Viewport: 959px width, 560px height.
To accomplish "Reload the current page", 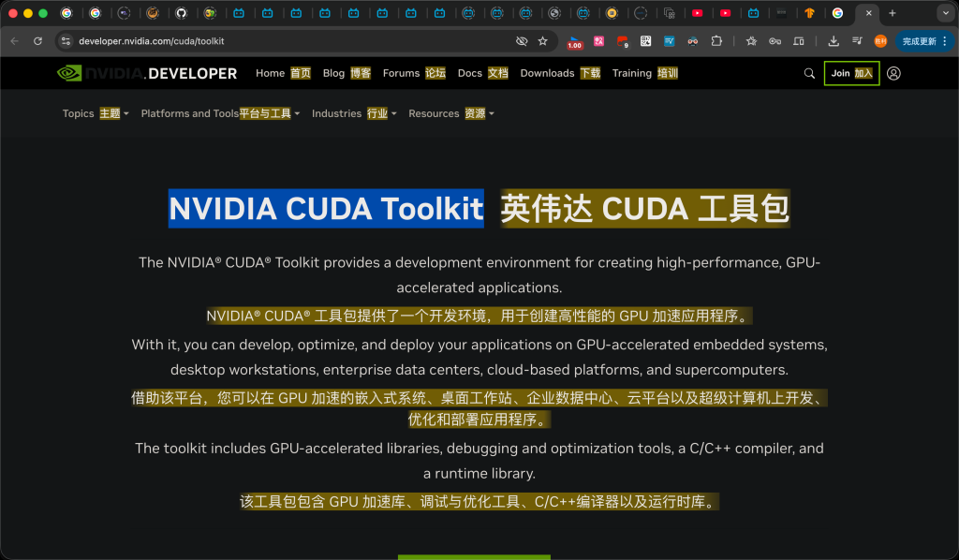I will click(x=37, y=41).
